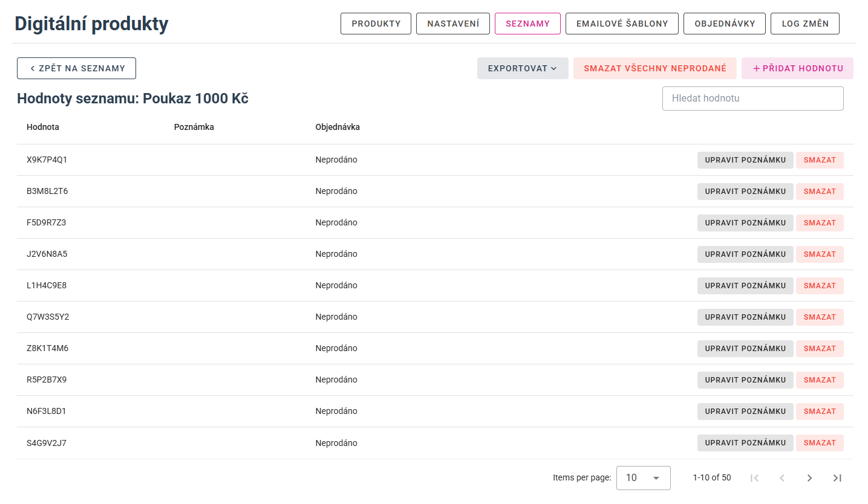
Task: Add a value with Přidat hodnotu
Action: [797, 68]
